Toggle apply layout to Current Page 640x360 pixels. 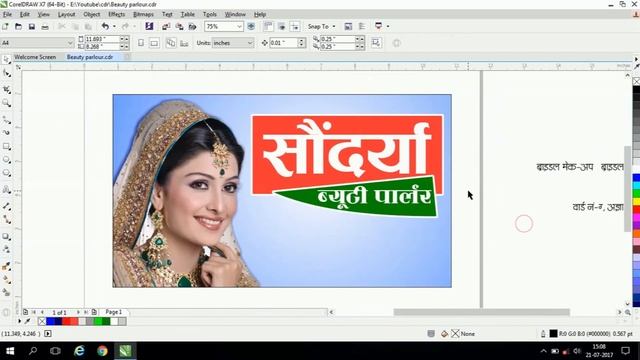click(184, 43)
